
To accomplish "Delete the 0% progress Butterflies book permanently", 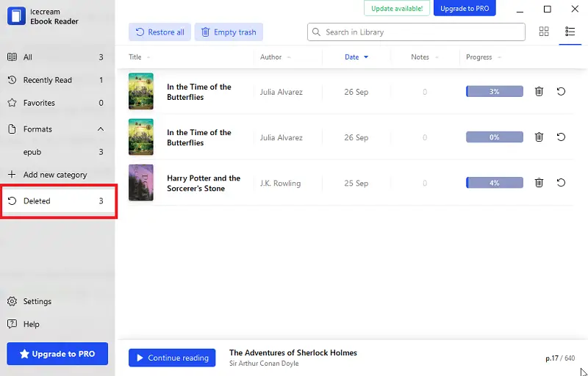I will point(539,137).
